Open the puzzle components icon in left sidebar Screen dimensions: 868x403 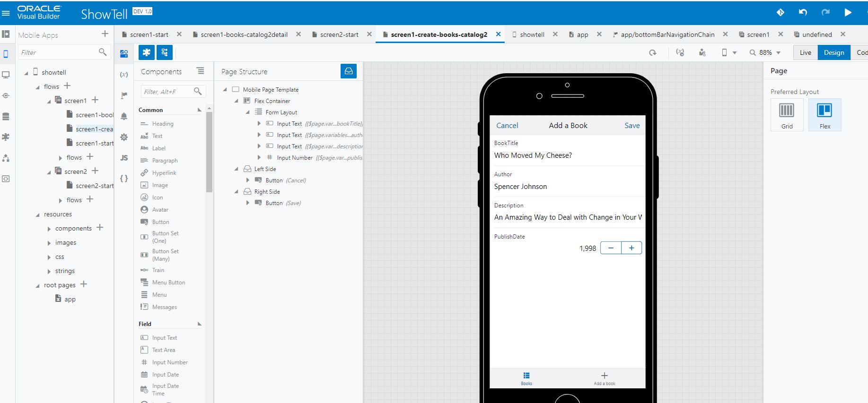point(6,137)
